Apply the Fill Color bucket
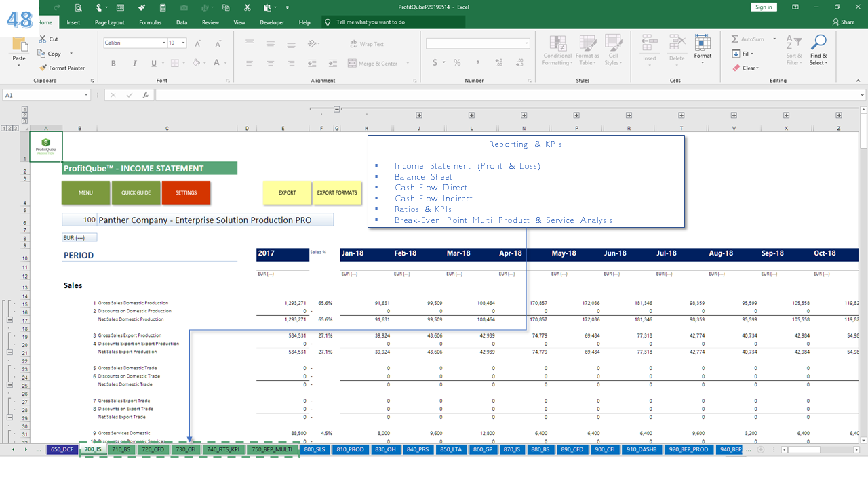 (x=196, y=63)
